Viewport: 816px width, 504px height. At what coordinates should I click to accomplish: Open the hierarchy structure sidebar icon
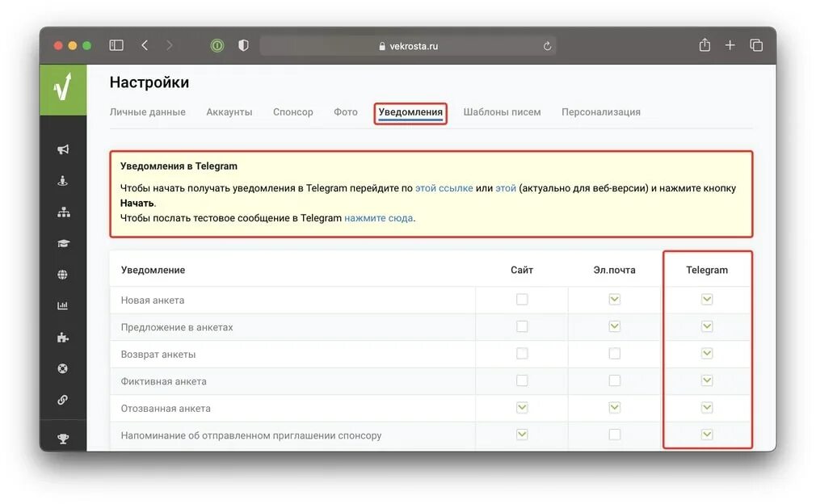pos(64,212)
